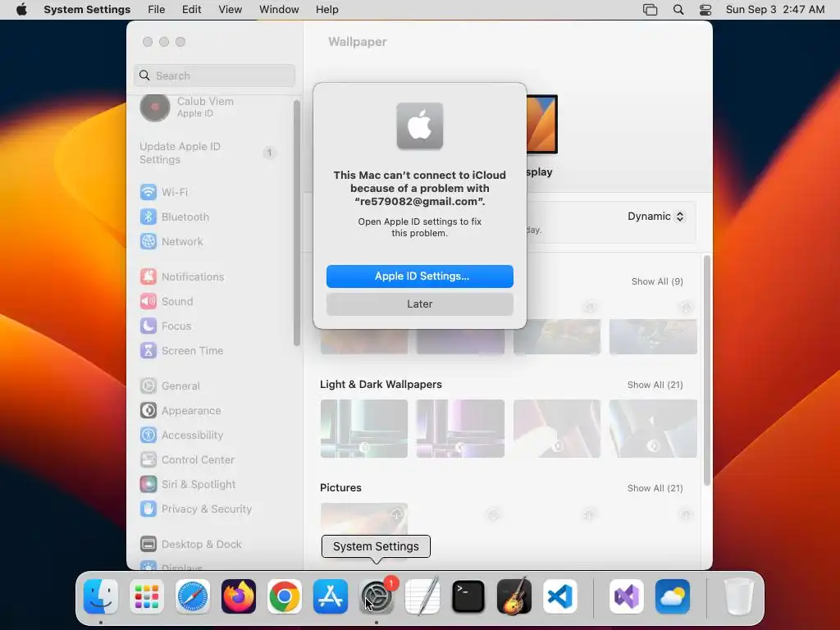Open Appearance settings in sidebar
840x630 pixels.
(x=180, y=411)
